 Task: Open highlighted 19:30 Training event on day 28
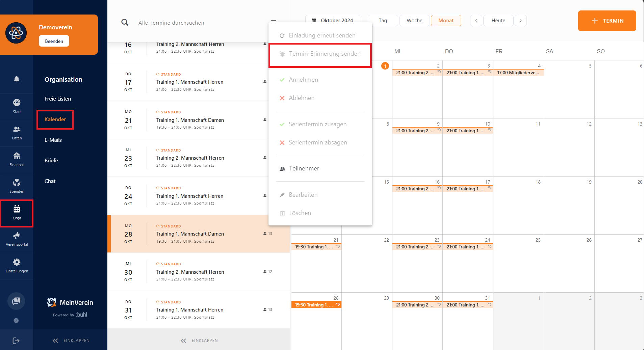316,305
